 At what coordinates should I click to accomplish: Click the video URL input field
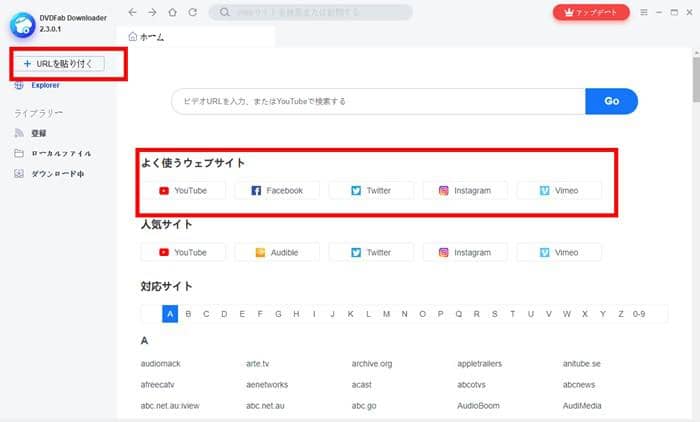coord(378,101)
